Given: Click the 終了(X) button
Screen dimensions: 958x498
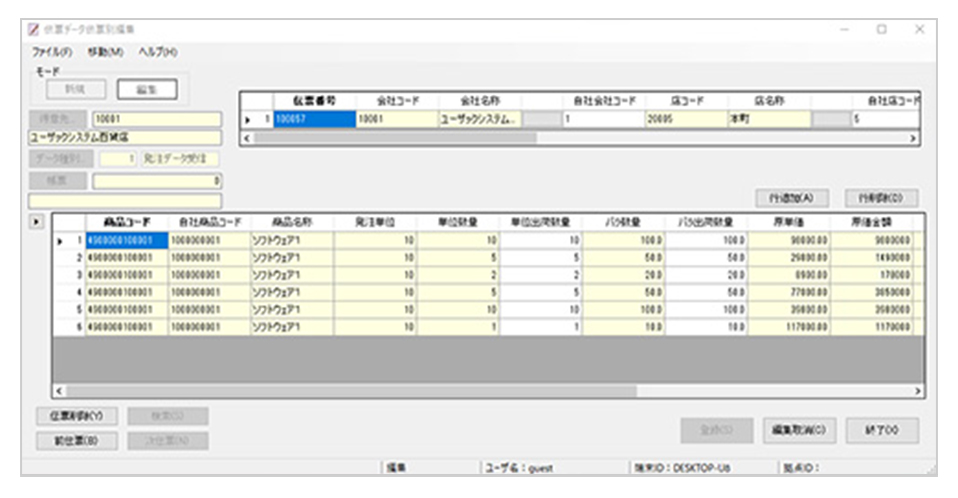Looking at the screenshot, I should tap(881, 430).
